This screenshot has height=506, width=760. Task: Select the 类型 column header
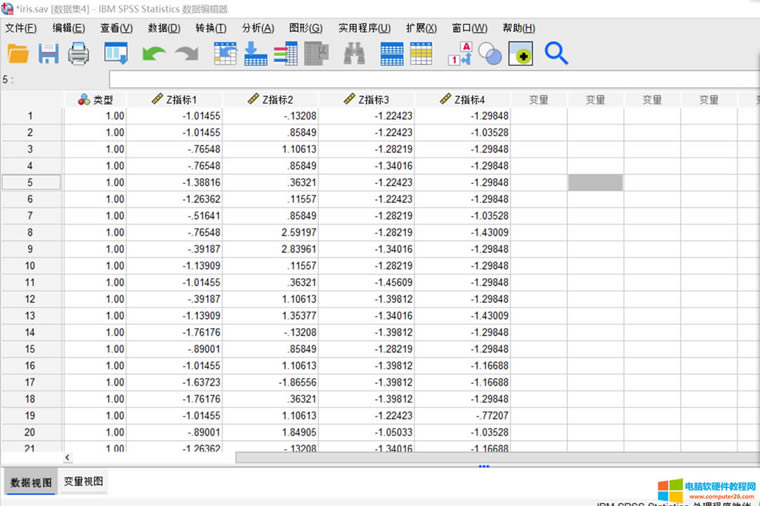pyautogui.click(x=95, y=100)
